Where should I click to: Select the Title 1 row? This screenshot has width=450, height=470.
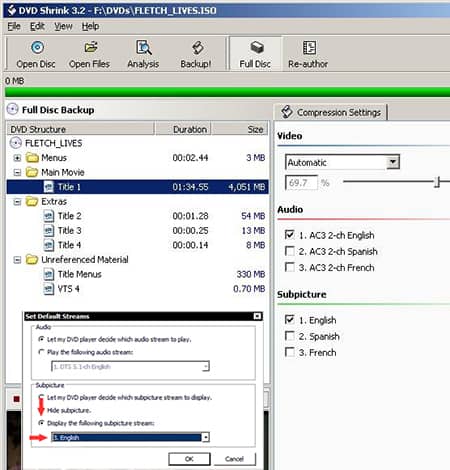coord(137,187)
